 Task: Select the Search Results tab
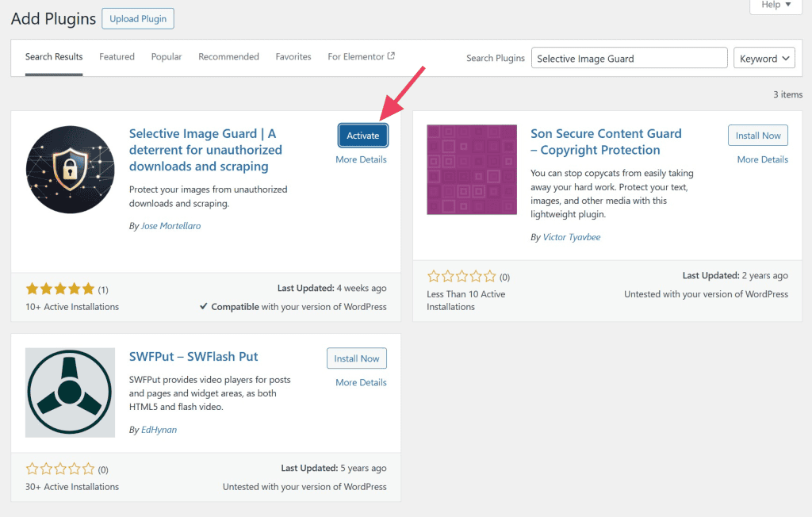[x=54, y=57]
